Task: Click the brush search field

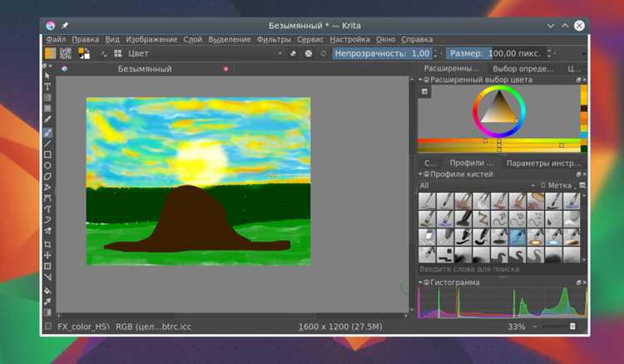Action: 502,269
